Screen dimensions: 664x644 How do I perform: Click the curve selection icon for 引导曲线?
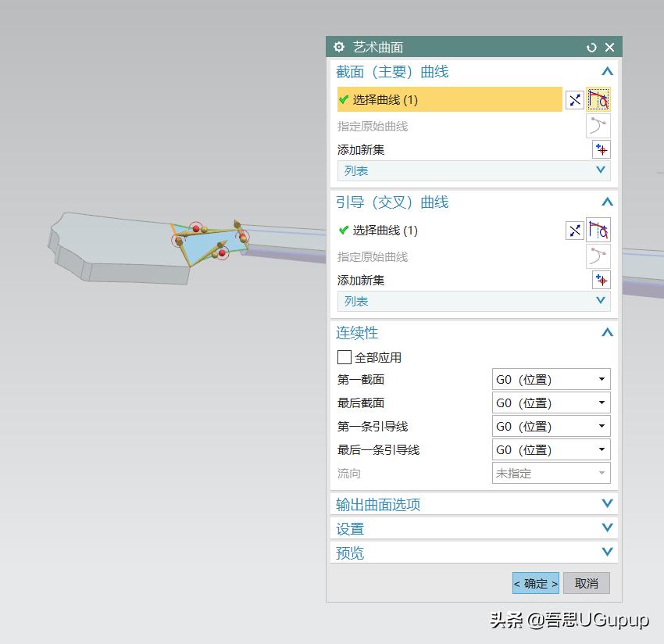click(600, 230)
